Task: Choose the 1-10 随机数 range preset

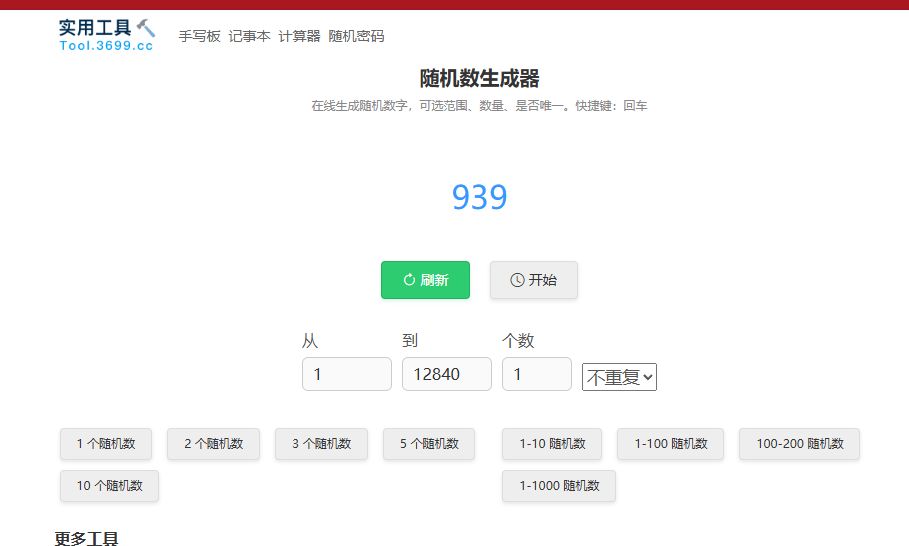Action: [x=552, y=444]
